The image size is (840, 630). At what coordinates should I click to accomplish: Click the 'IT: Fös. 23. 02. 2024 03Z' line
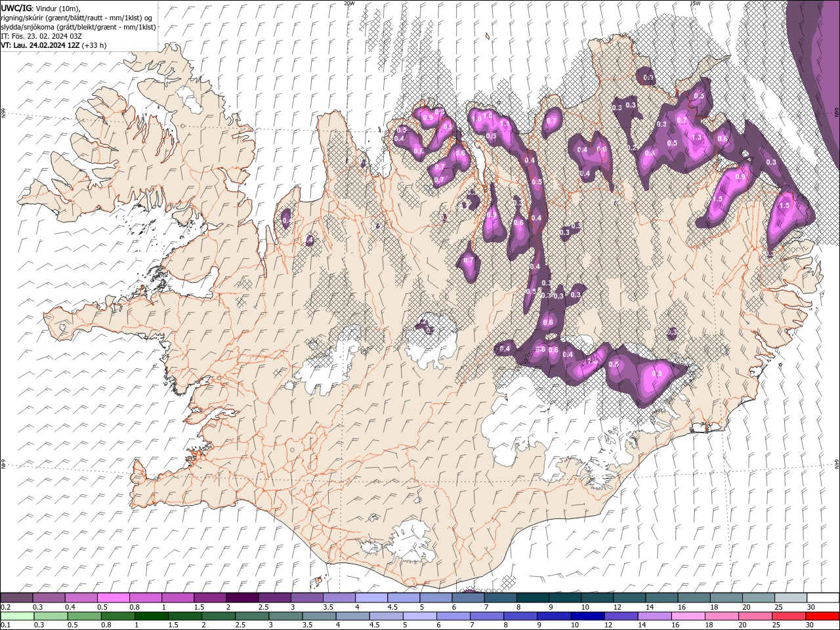pos(41,36)
